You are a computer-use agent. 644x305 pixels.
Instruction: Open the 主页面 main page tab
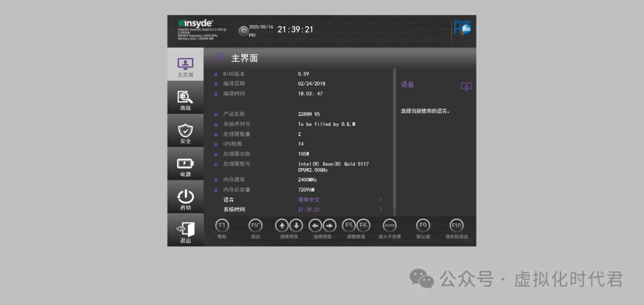tap(185, 64)
